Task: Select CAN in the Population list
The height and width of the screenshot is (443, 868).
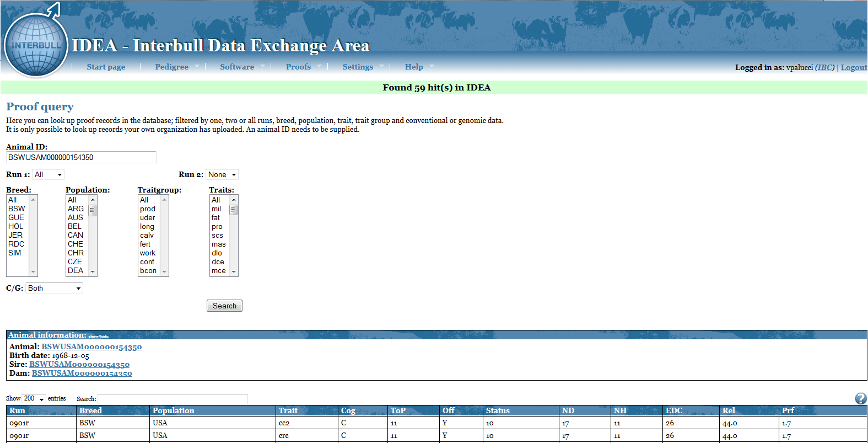Action: pyautogui.click(x=76, y=235)
